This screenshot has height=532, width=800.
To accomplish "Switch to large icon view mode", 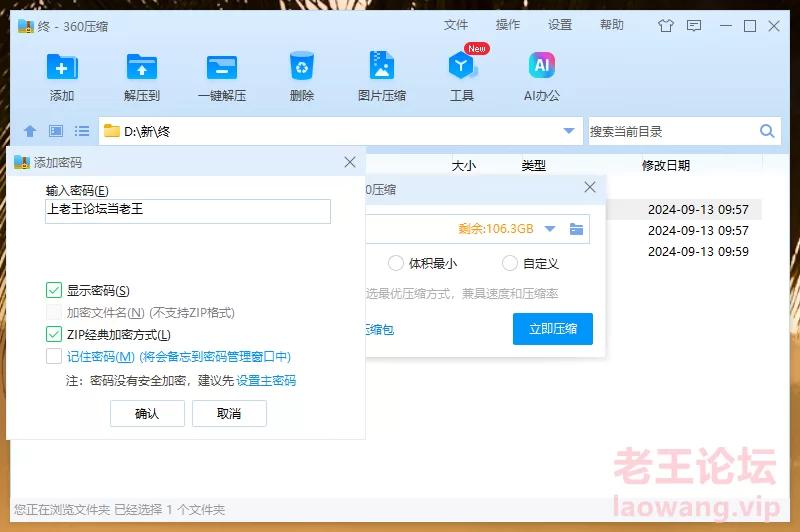I will pyautogui.click(x=56, y=131).
